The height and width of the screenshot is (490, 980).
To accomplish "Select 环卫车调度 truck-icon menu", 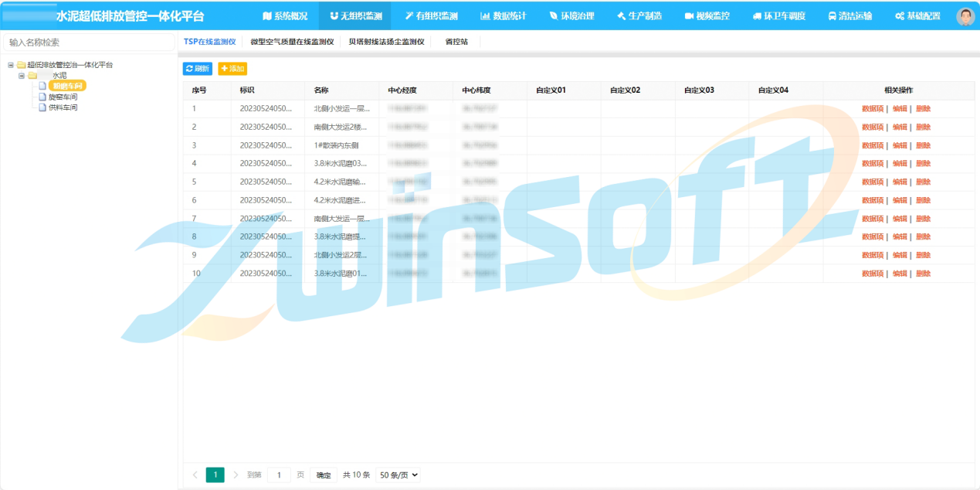I will point(778,15).
